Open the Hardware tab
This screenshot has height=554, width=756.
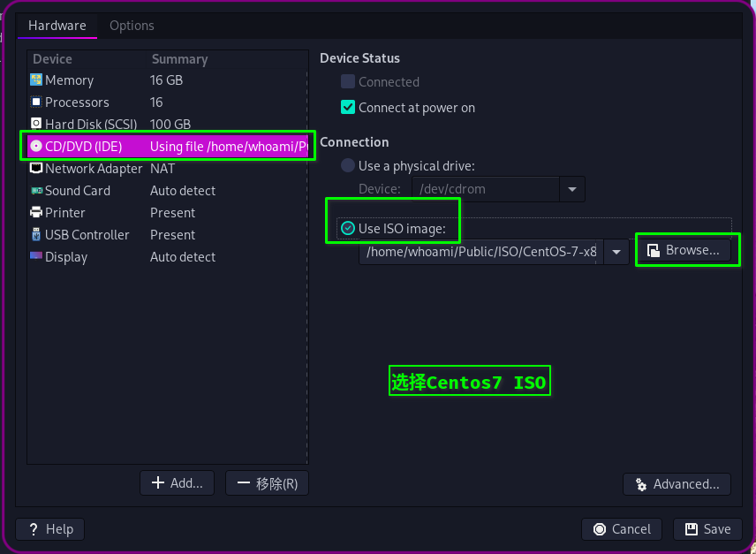57,26
